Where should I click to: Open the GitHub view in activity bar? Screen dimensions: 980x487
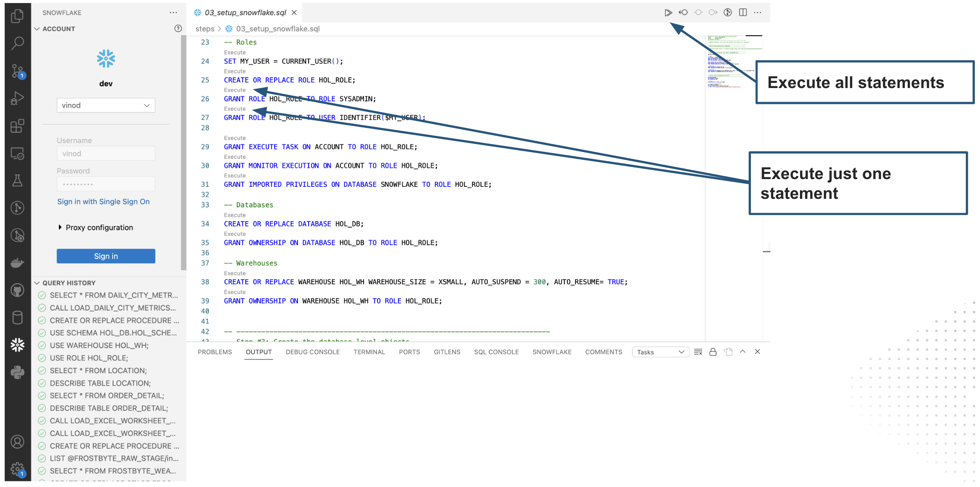[x=17, y=290]
